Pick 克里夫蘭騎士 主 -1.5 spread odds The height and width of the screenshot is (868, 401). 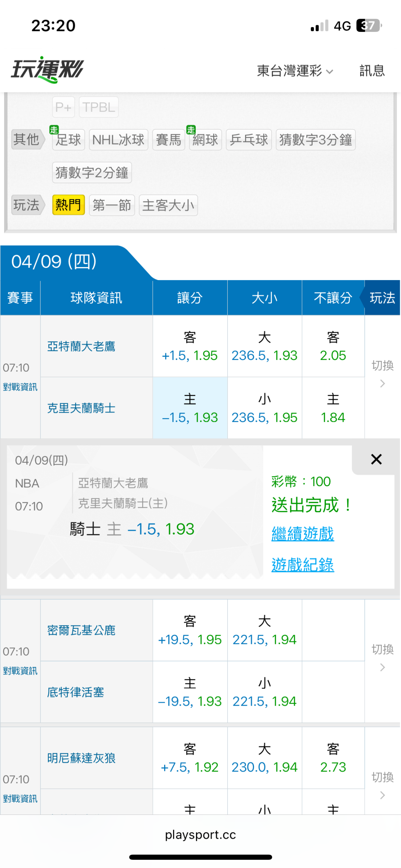[x=190, y=408]
